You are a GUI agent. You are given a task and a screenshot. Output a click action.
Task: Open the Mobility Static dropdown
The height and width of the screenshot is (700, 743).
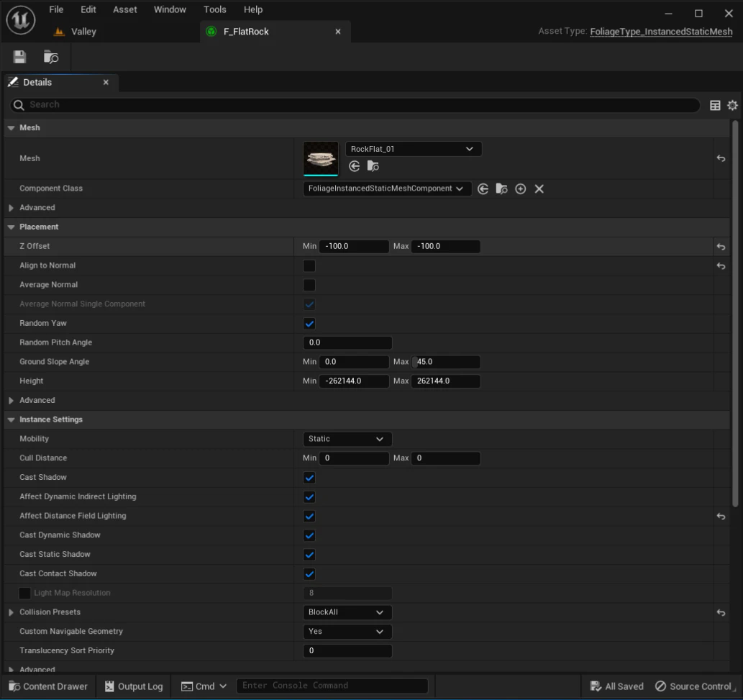347,439
